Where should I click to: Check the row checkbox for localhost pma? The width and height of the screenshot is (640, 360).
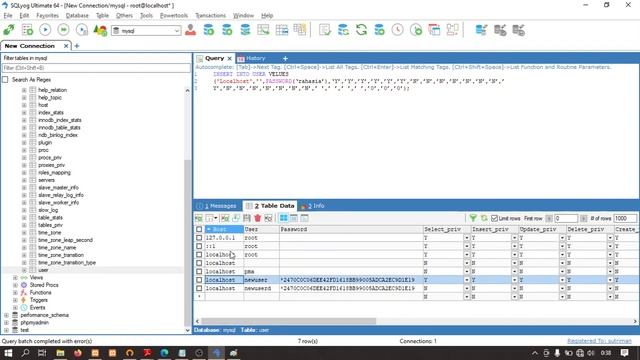pyautogui.click(x=199, y=271)
